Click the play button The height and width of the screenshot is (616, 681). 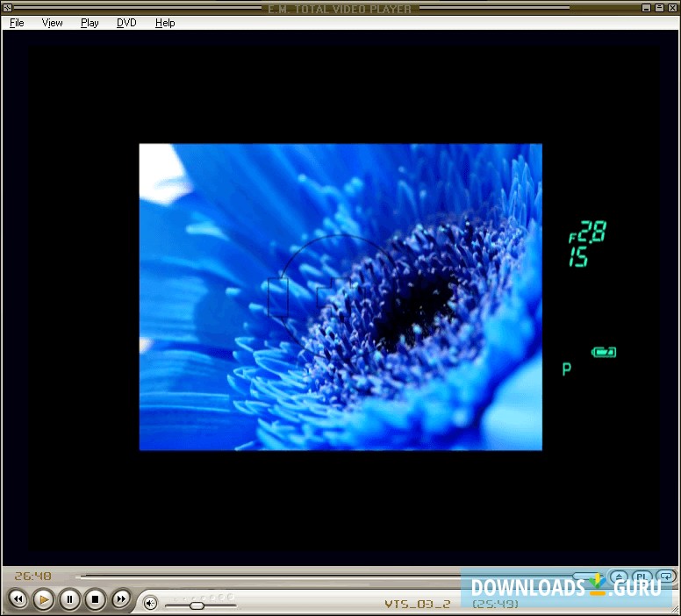click(43, 599)
